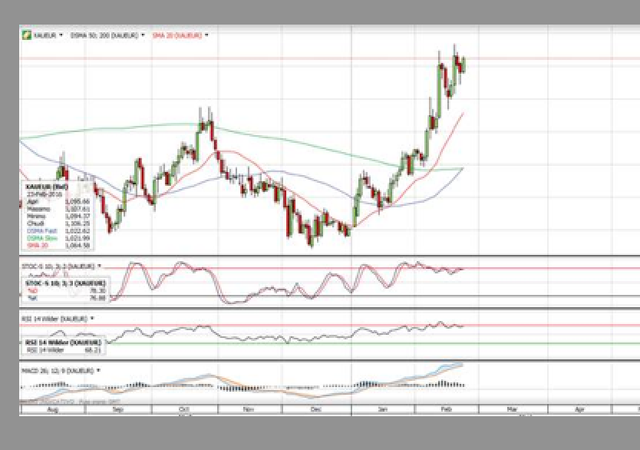Click the DSMA 50; 200 (XAUEUR) label
640x450 pixels.
click(104, 36)
